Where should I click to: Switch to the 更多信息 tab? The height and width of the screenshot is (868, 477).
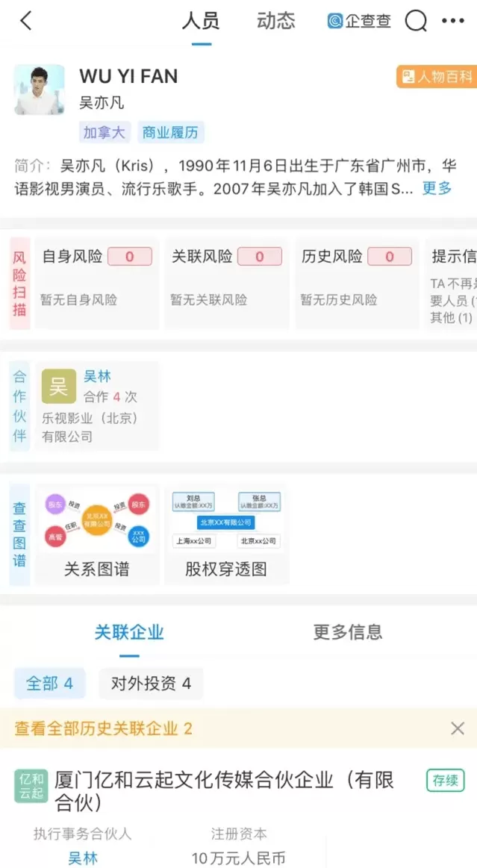348,631
